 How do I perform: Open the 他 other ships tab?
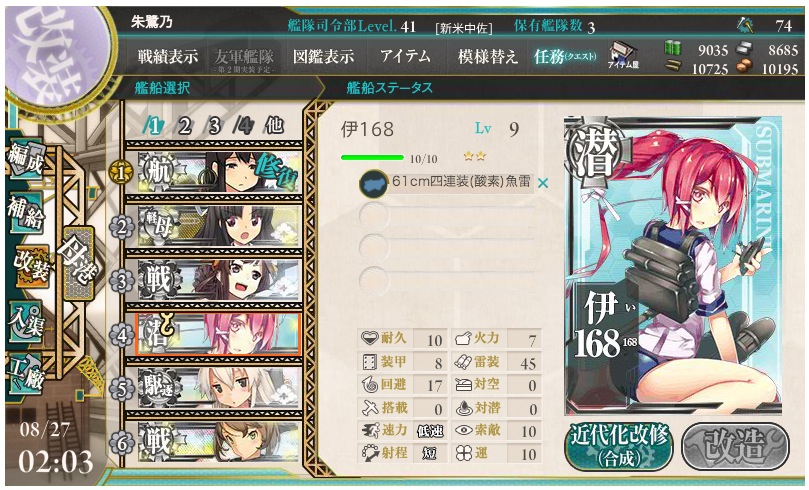274,125
